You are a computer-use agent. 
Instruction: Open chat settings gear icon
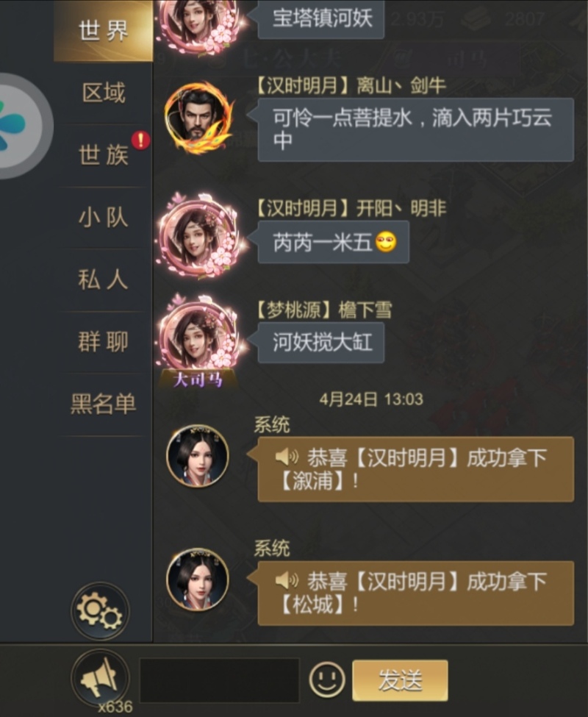click(x=101, y=611)
